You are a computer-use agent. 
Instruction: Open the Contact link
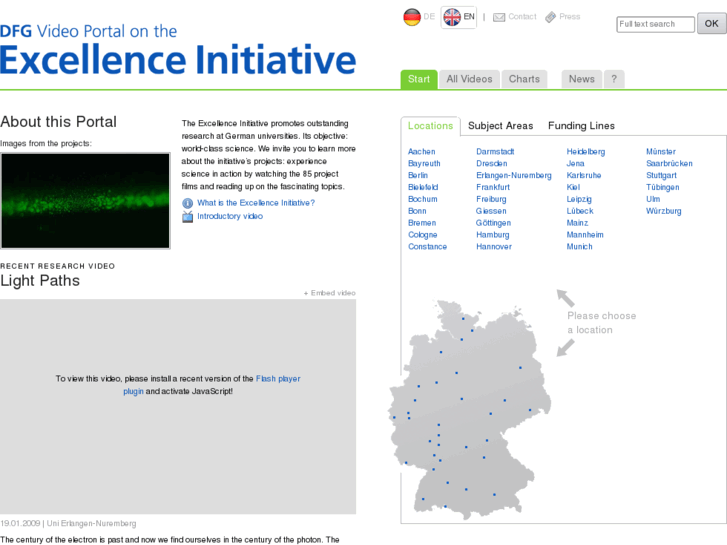522,17
